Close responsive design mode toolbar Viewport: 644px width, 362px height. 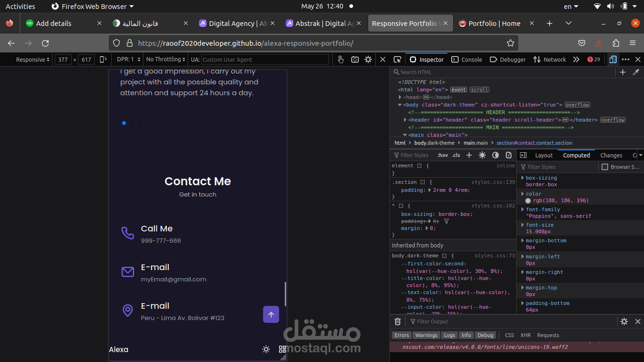point(383,59)
